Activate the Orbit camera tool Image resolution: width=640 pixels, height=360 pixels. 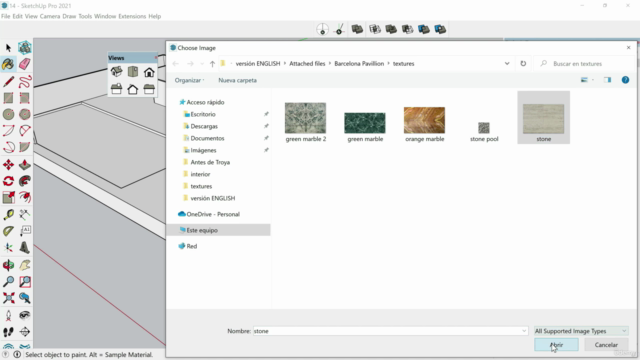click(x=8, y=265)
